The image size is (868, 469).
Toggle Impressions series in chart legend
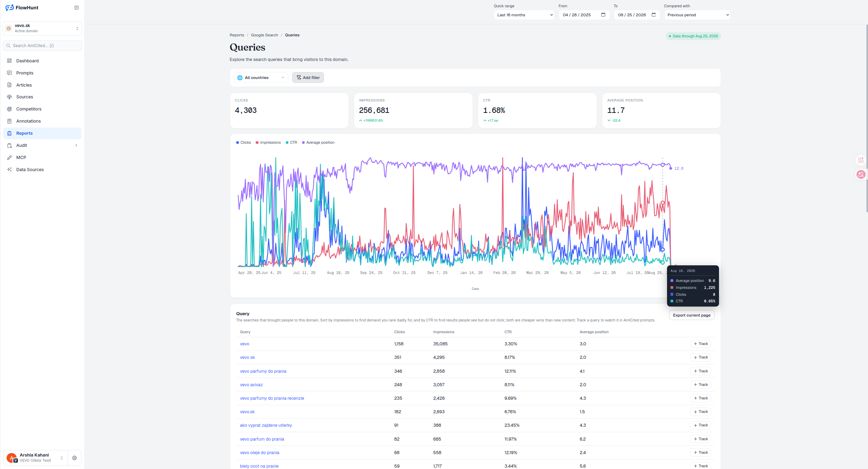click(268, 143)
